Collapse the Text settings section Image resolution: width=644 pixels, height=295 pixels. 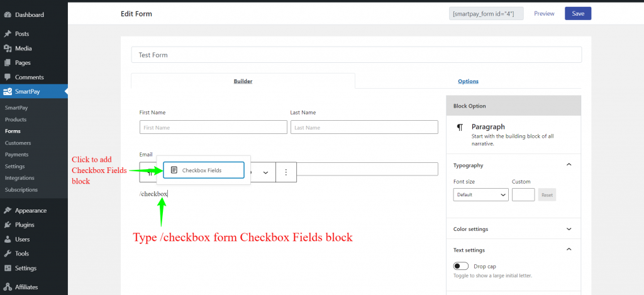click(x=569, y=250)
